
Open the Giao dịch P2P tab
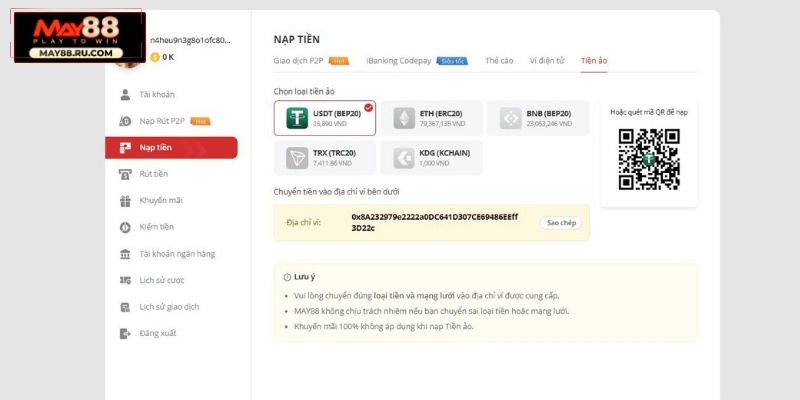point(298,61)
